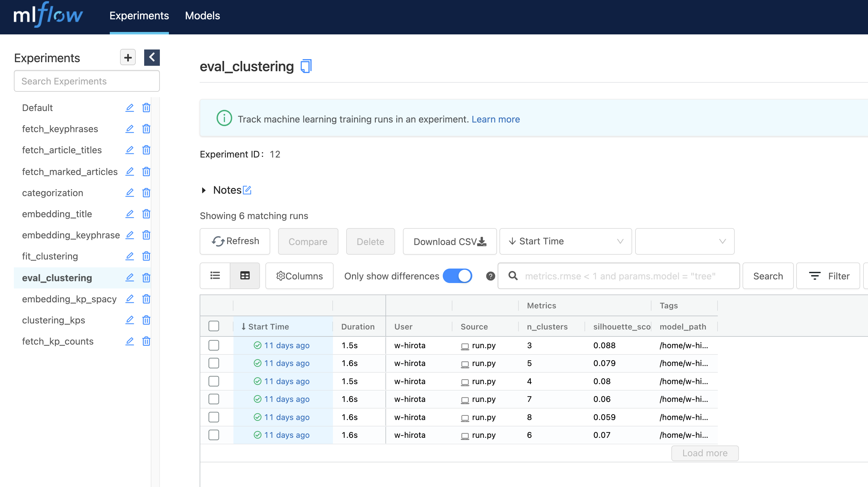The height and width of the screenshot is (487, 868).
Task: Select eval_clustering in the experiments list
Action: pyautogui.click(x=57, y=278)
